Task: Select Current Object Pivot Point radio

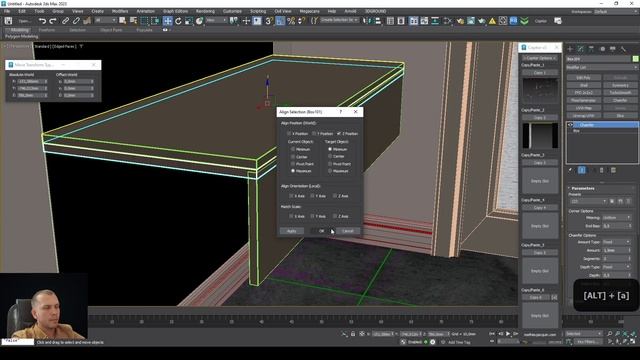Action: pyautogui.click(x=293, y=164)
